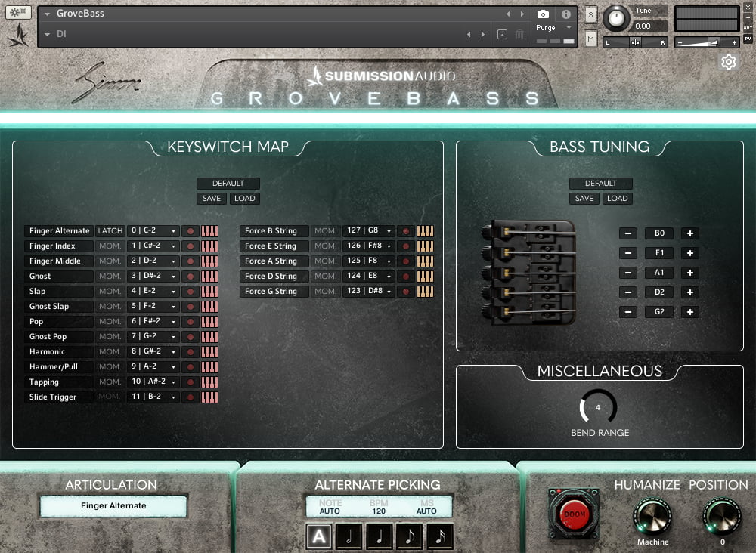Toggle LATCH mode for Finger Alternate
This screenshot has height=553, width=756.
click(x=110, y=231)
